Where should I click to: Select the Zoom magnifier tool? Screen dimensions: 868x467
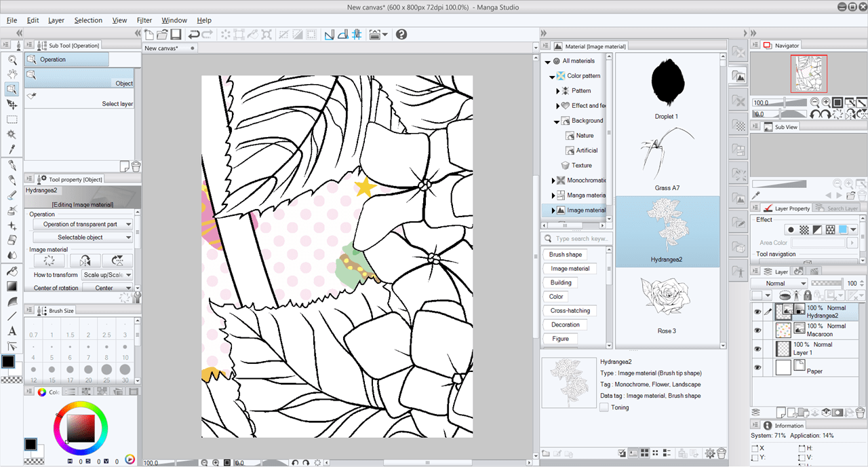(12, 59)
